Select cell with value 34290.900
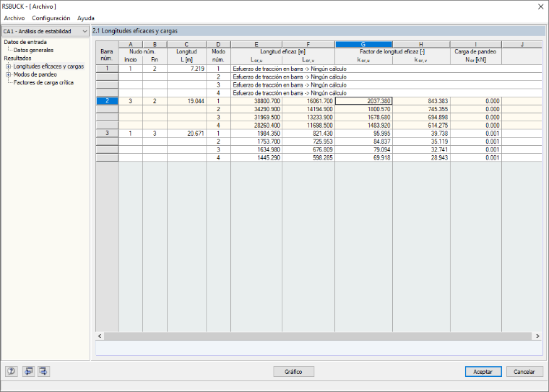 point(256,109)
